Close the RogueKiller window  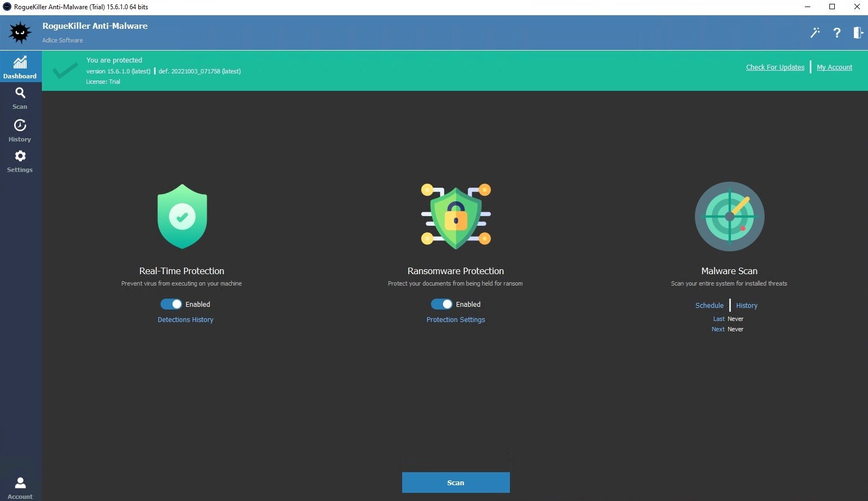(857, 7)
